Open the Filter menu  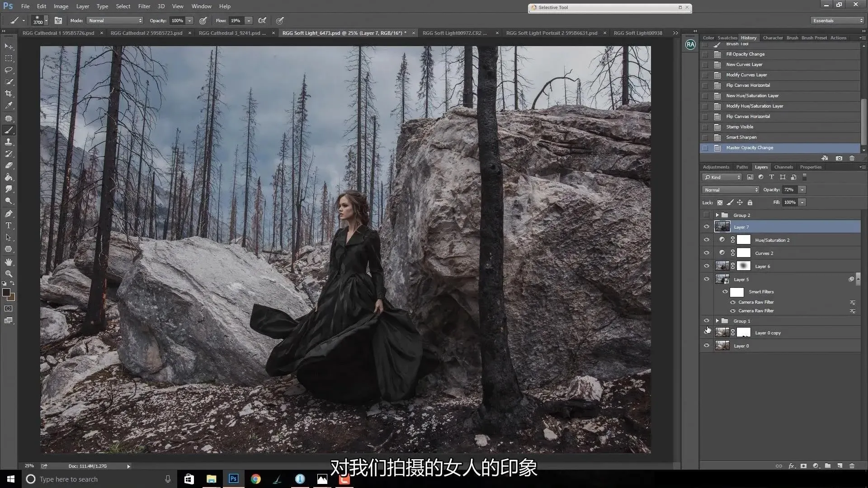coord(144,6)
